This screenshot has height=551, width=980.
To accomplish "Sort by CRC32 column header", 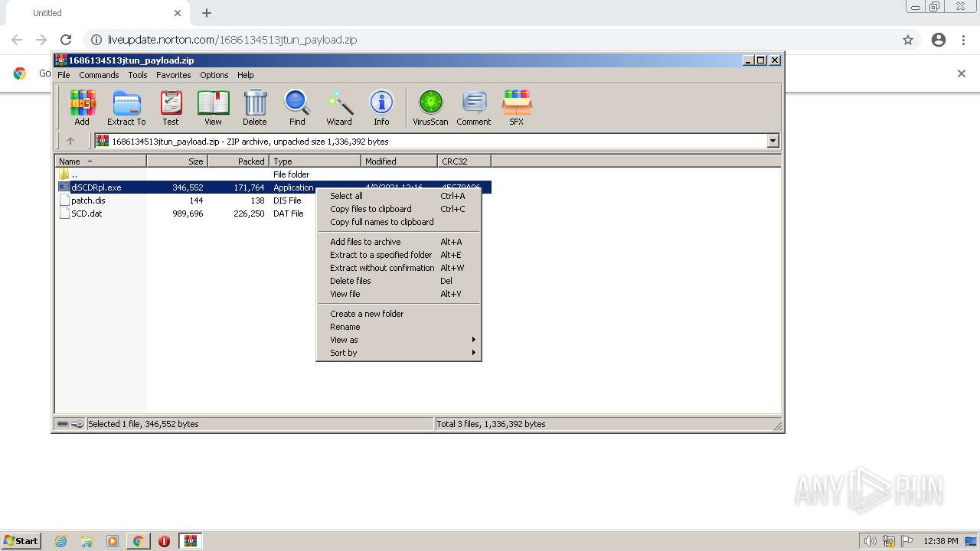I will [x=465, y=161].
